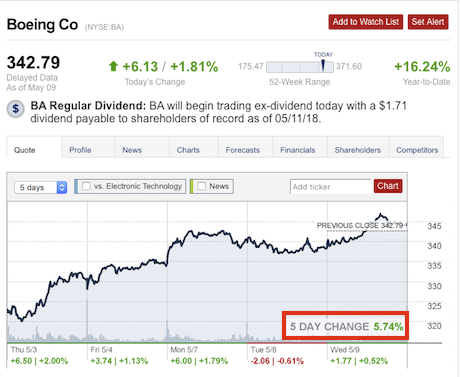This screenshot has height=377, width=460.
Task: Toggle the News overlay checkbox
Action: (x=202, y=186)
